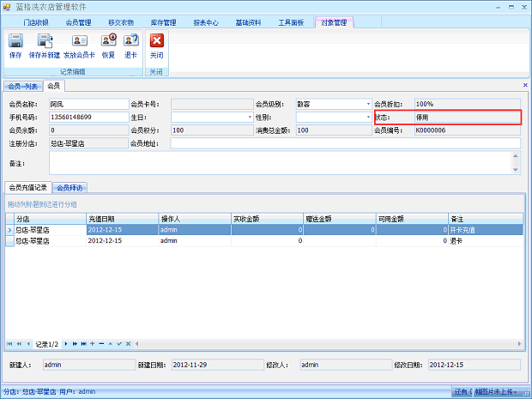This screenshot has width=532, height=399.
Task: Click the 退卡 return card icon
Action: coord(131,40)
